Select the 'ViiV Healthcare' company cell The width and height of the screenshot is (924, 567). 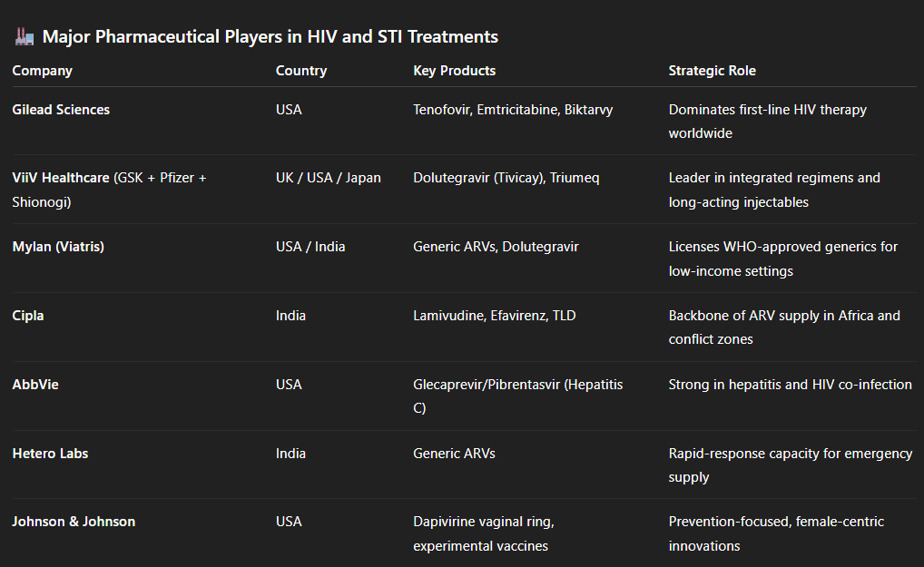pos(109,190)
